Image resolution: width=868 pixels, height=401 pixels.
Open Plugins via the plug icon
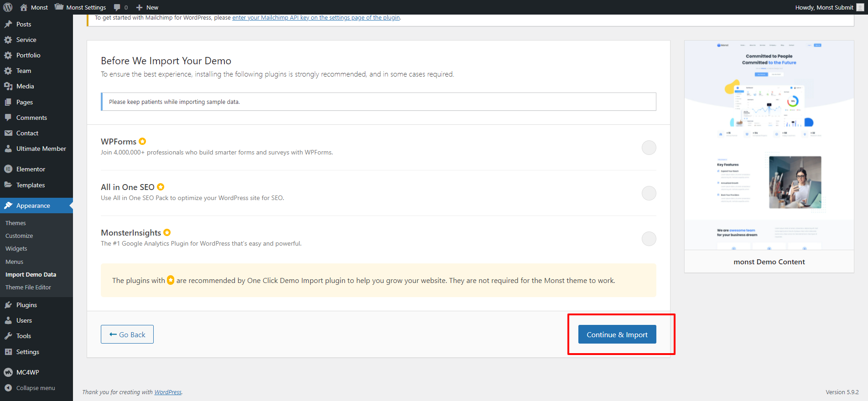[x=8, y=305]
